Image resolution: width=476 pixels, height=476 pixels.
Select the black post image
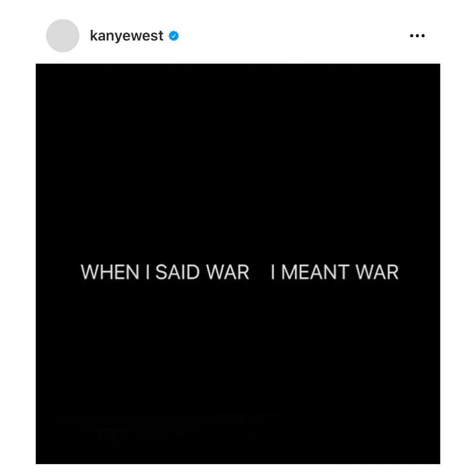(x=238, y=264)
